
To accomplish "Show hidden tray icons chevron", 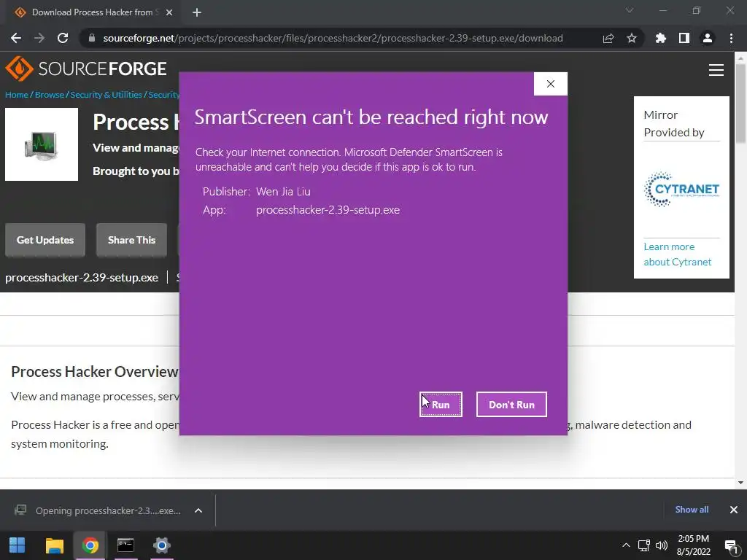I will [626, 545].
